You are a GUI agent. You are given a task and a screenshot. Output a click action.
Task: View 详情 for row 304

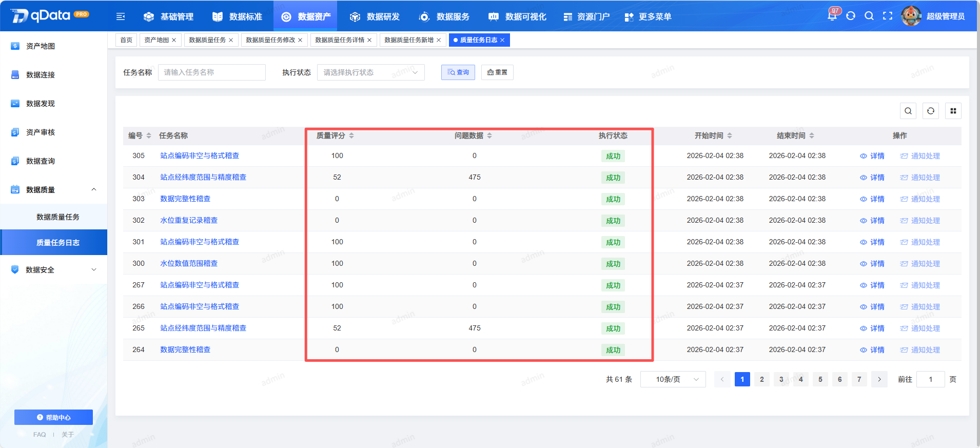[x=872, y=178]
